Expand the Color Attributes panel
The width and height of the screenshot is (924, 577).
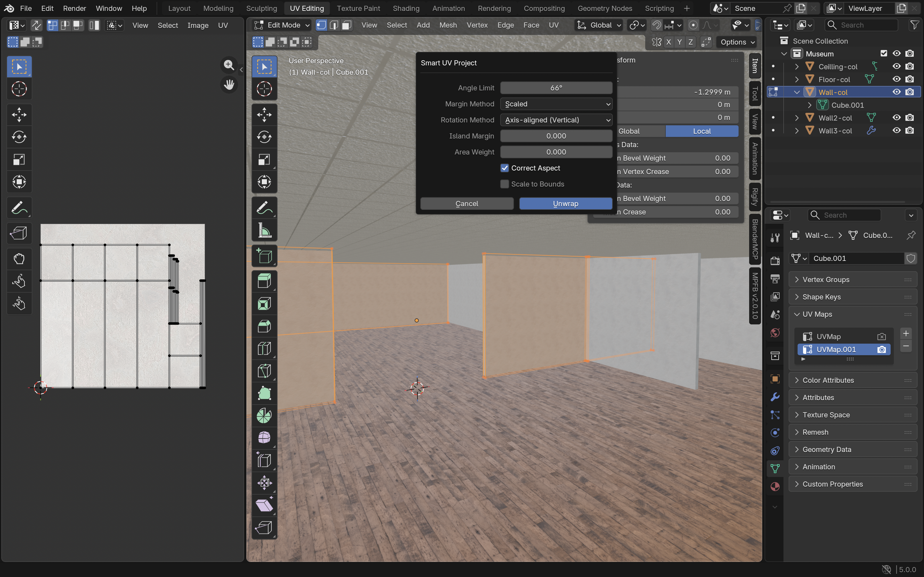pyautogui.click(x=828, y=380)
